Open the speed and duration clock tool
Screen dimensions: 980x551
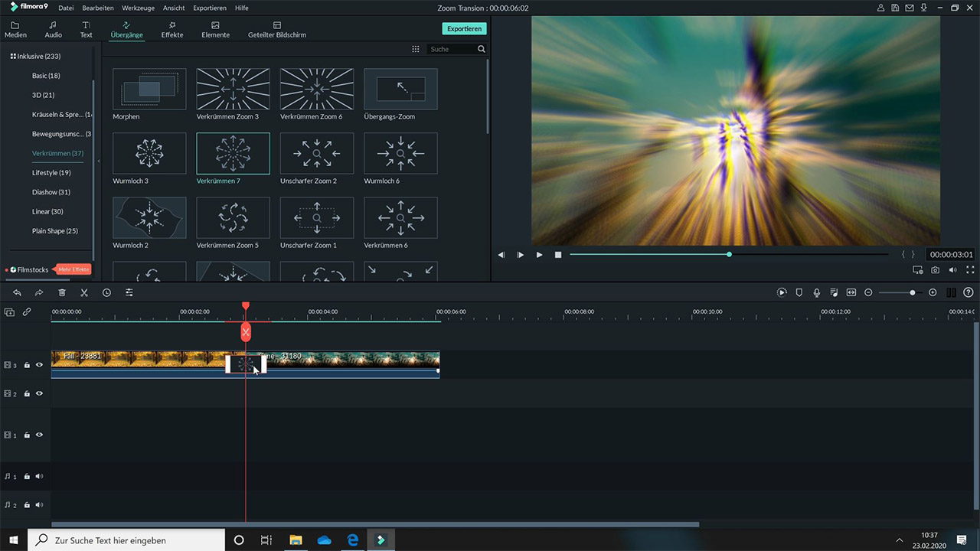(x=106, y=292)
